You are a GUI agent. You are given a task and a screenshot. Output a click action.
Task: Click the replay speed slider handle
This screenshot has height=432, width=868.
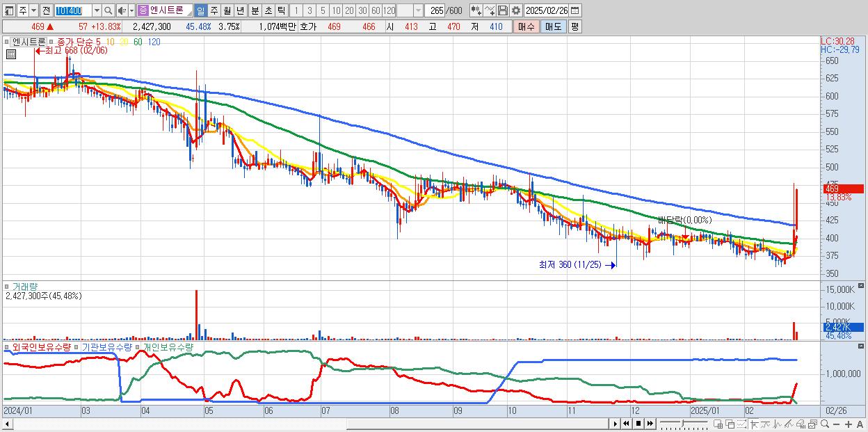pyautogui.click(x=683, y=422)
